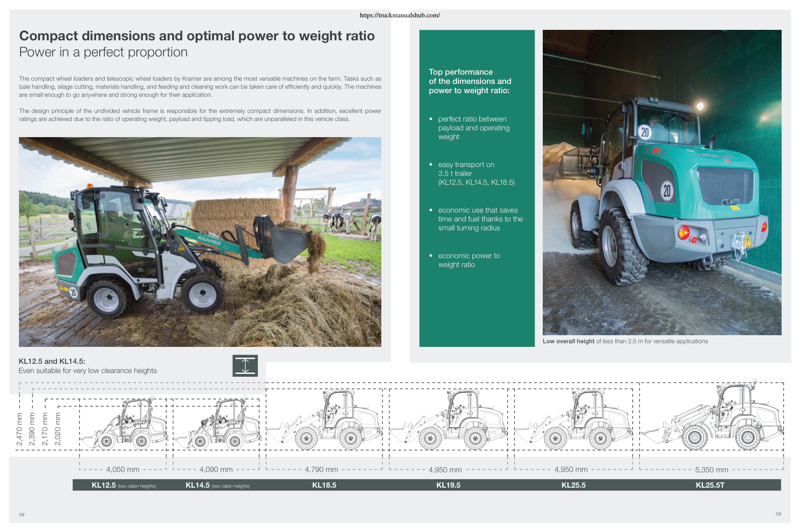Viewport: 801px width, 532px height.
Task: Click the 4,790 mm length label
Action: [321, 469]
